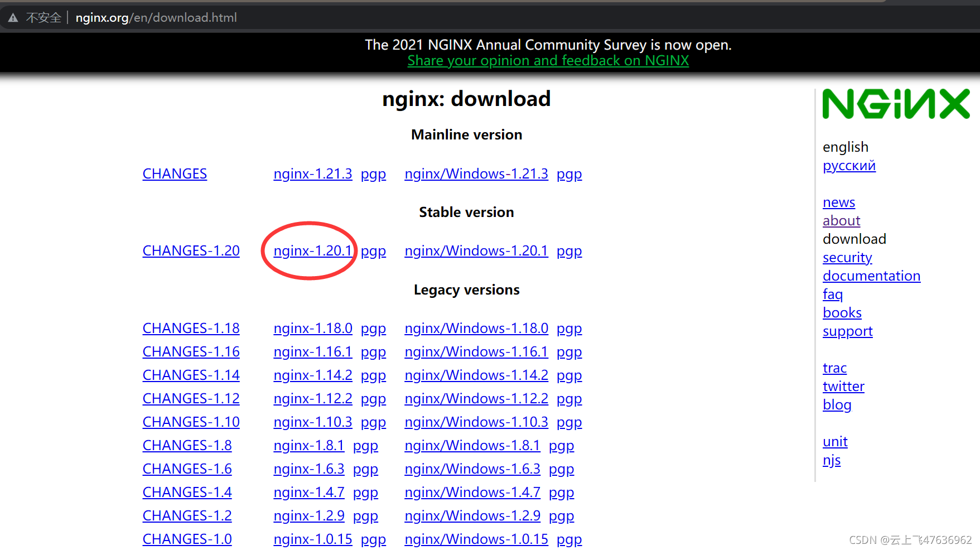Image resolution: width=980 pixels, height=550 pixels.
Task: Open pgp signature for nginx/Windows-1.20.1
Action: (x=569, y=252)
